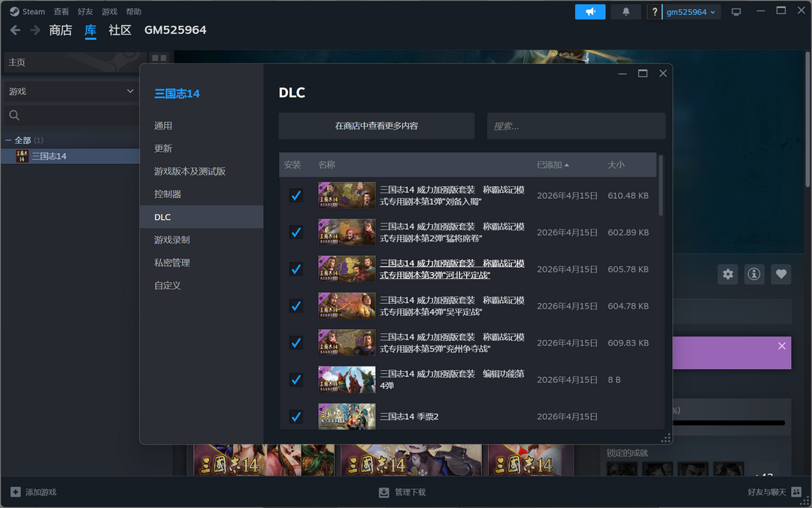Open the notifications bell
This screenshot has height=508, width=812.
coord(626,12)
